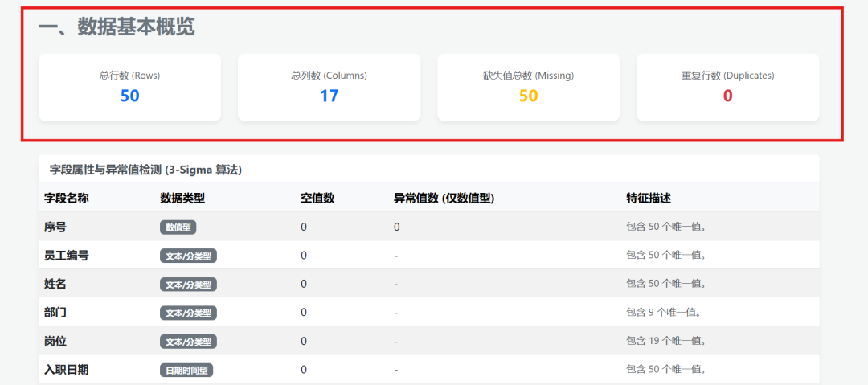The height and width of the screenshot is (385, 868).
Task: Click the 文本/分类型 badge in the 员工编号 row
Action: 188,256
